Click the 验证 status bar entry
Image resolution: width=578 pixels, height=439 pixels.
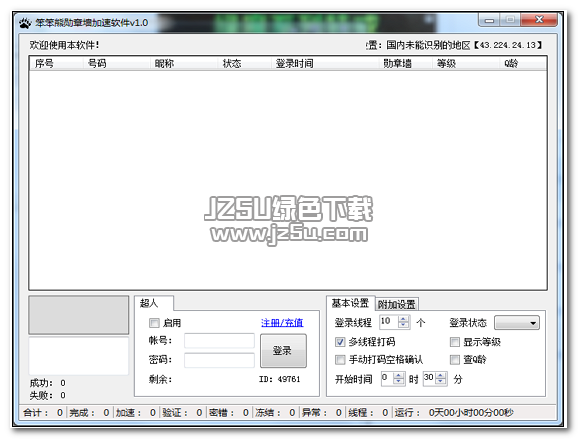(182, 413)
